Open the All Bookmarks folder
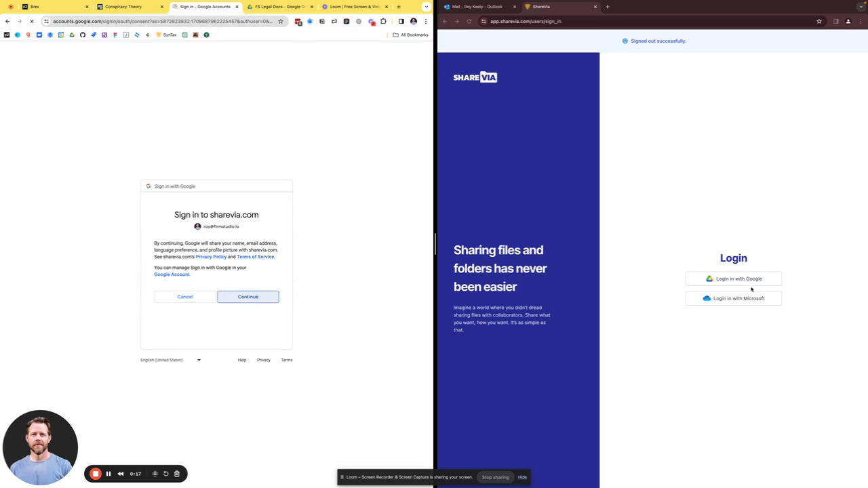 coord(411,35)
